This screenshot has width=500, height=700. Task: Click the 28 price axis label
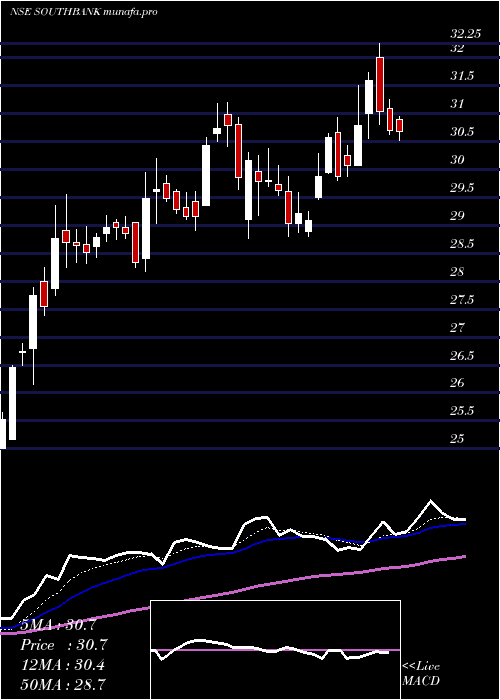point(456,272)
